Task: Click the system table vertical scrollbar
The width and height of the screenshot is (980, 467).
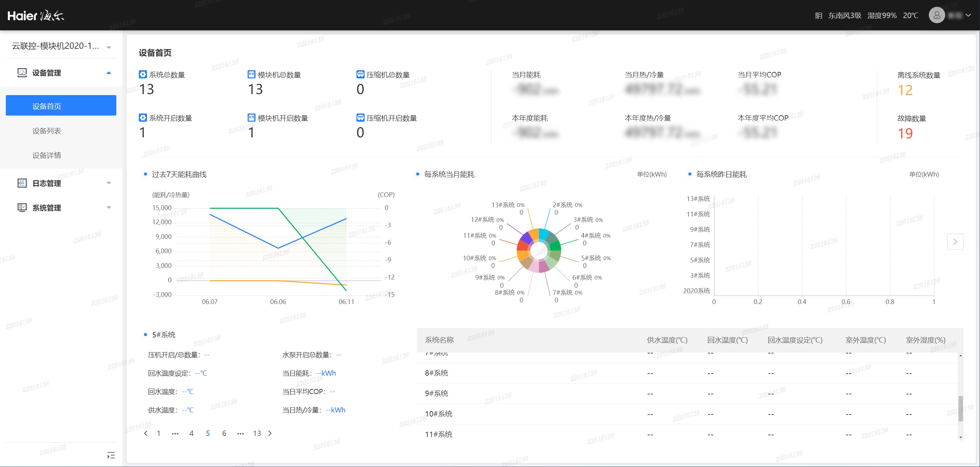Action: click(960, 408)
